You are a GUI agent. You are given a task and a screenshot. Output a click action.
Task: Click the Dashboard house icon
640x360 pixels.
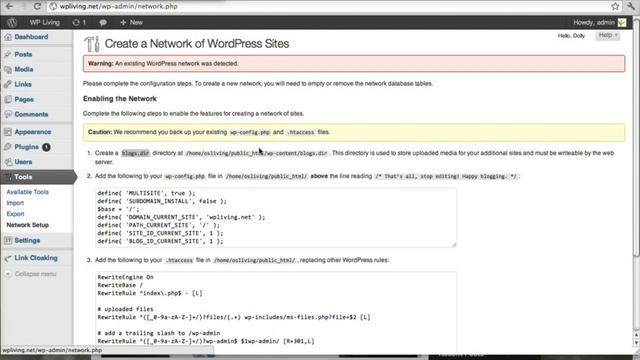pos(8,37)
